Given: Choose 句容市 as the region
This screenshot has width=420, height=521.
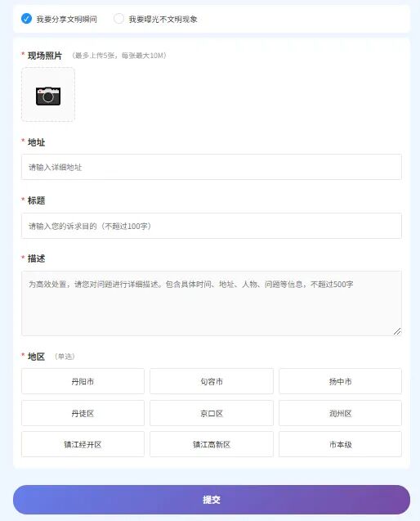Looking at the screenshot, I should tap(212, 381).
